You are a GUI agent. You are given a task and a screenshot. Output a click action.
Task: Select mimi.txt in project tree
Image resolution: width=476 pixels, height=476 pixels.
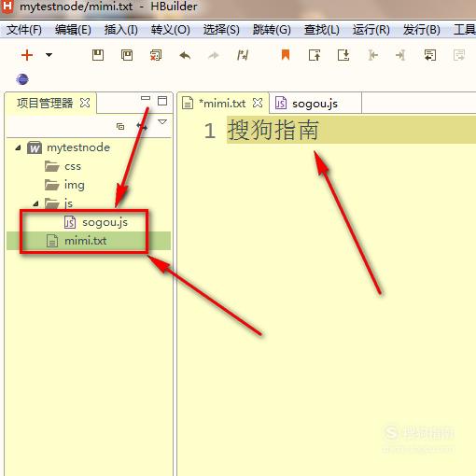coord(77,241)
